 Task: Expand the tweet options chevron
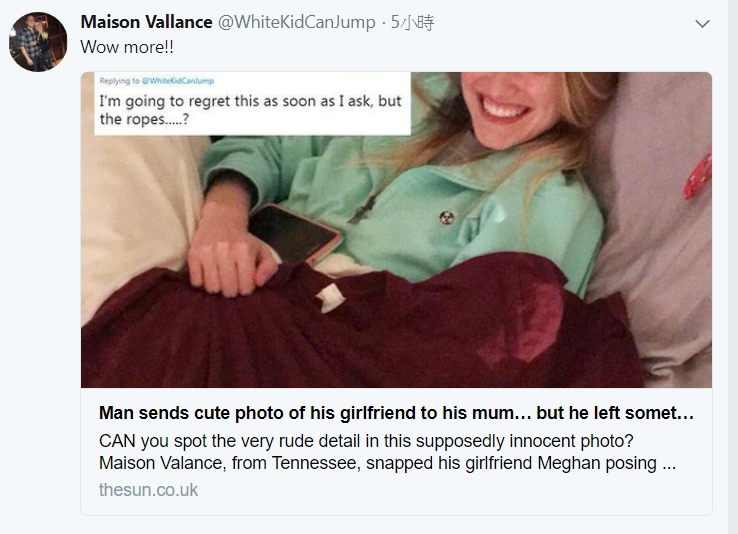702,23
